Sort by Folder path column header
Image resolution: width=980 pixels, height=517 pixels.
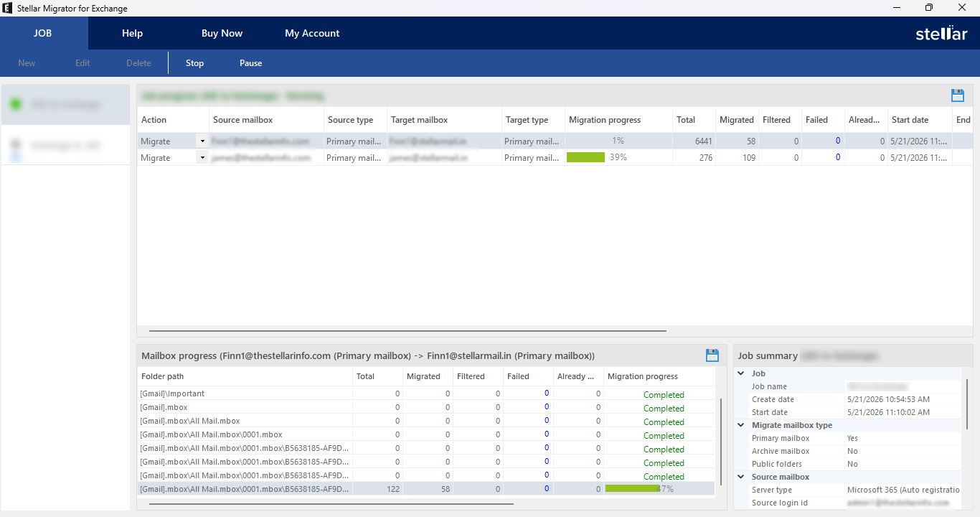[245, 376]
